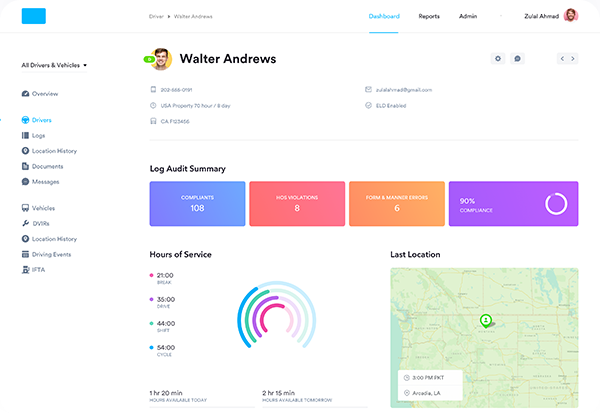The height and width of the screenshot is (415, 600).
Task: Open the Admin tab
Action: (x=468, y=17)
